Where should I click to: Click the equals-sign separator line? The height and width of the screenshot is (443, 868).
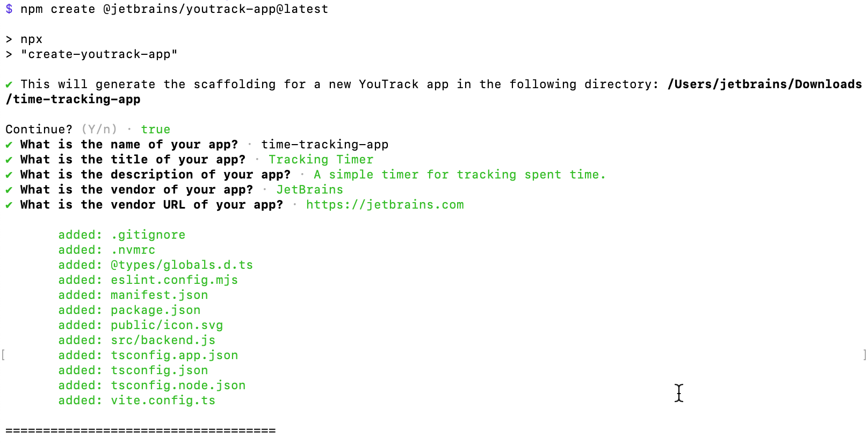[140, 431]
